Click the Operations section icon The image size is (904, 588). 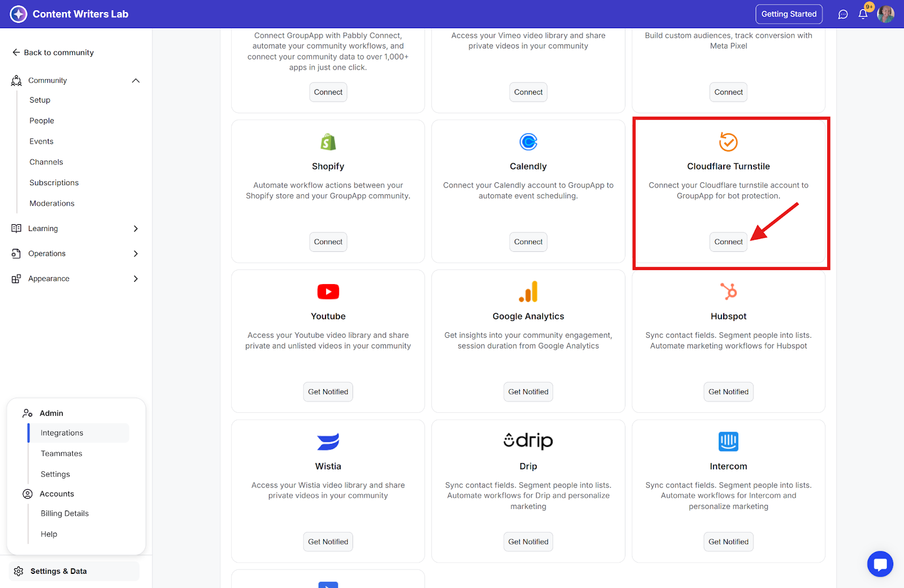16,254
